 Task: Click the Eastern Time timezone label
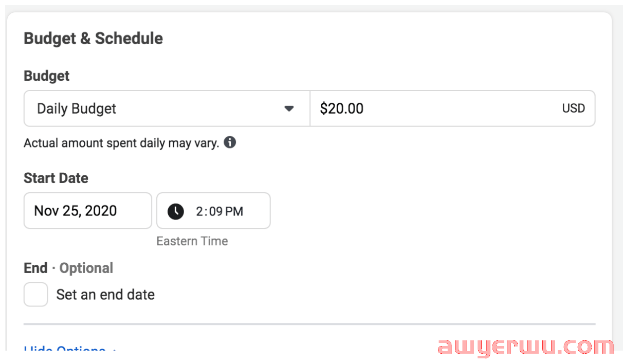192,241
